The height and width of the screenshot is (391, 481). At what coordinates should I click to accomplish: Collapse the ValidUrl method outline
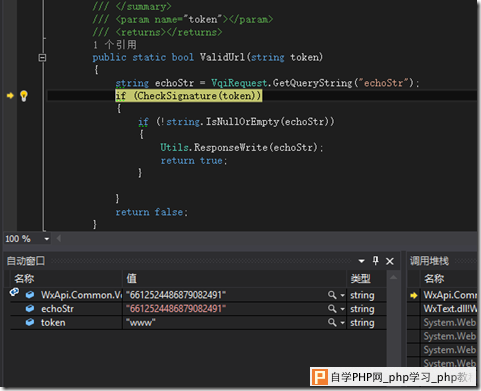click(42, 58)
